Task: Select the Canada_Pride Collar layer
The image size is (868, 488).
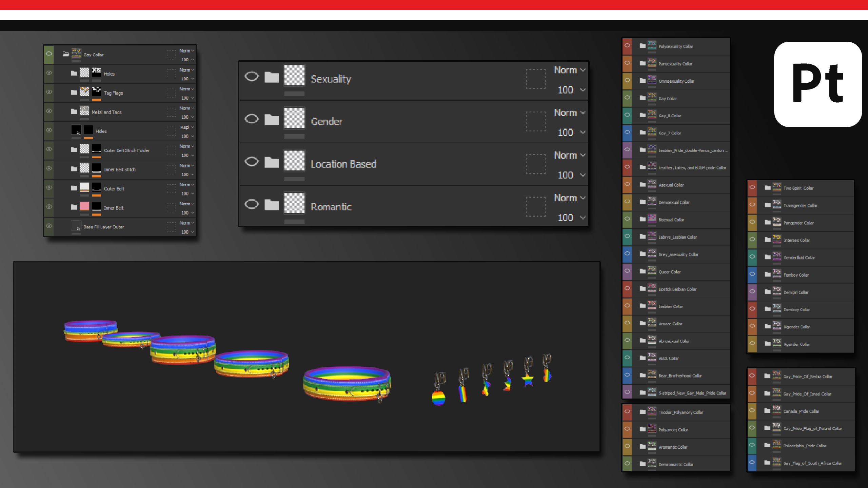Action: click(x=801, y=411)
